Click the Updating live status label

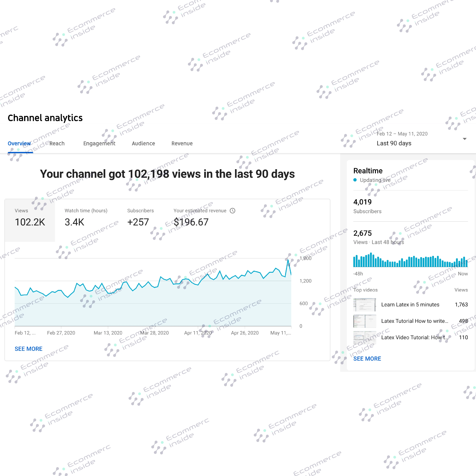click(x=375, y=180)
